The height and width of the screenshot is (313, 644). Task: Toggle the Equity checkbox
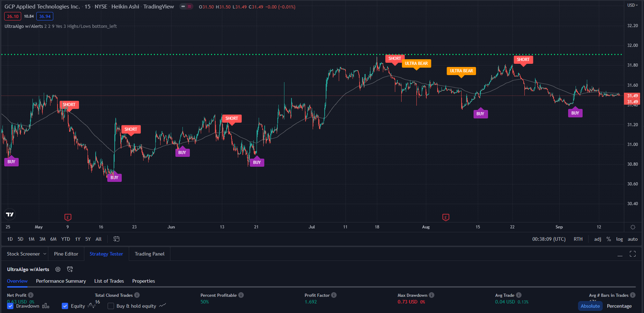[x=65, y=306]
